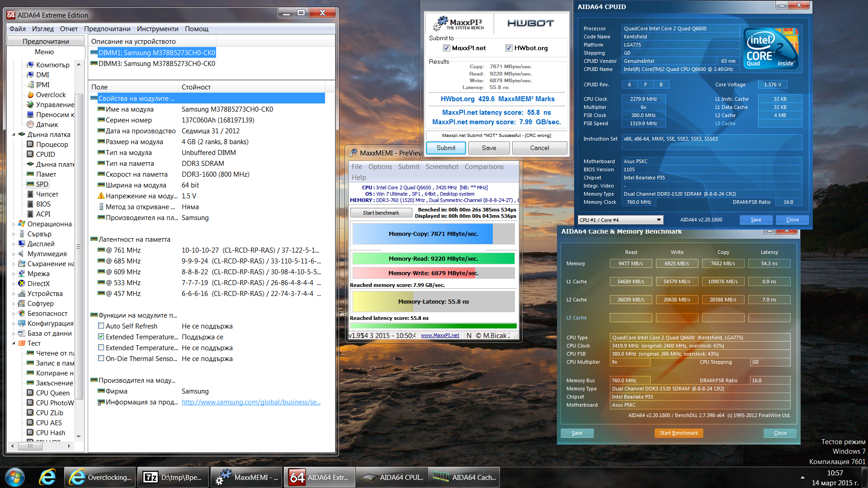Click the MaxxPI² logo
This screenshot has width=868, height=488.
coord(459,23)
